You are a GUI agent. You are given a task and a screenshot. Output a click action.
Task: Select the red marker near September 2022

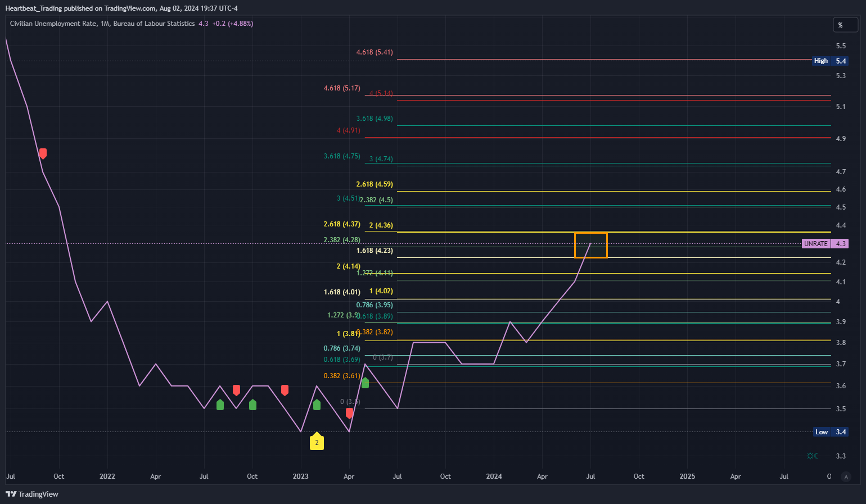point(236,390)
